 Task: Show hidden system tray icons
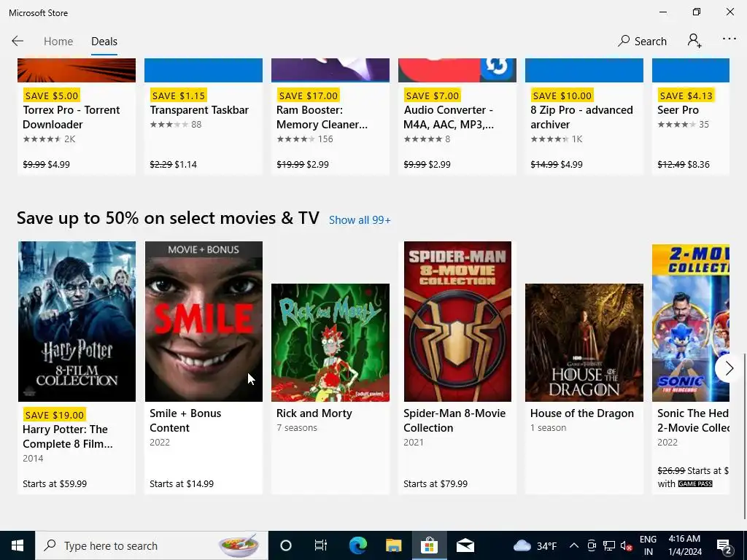(574, 545)
